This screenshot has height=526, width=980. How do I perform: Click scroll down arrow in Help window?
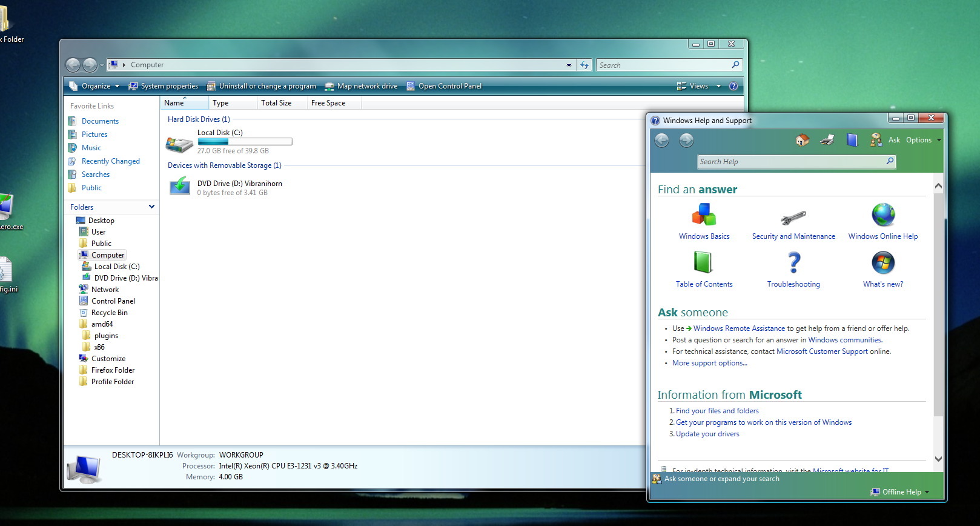coord(938,459)
